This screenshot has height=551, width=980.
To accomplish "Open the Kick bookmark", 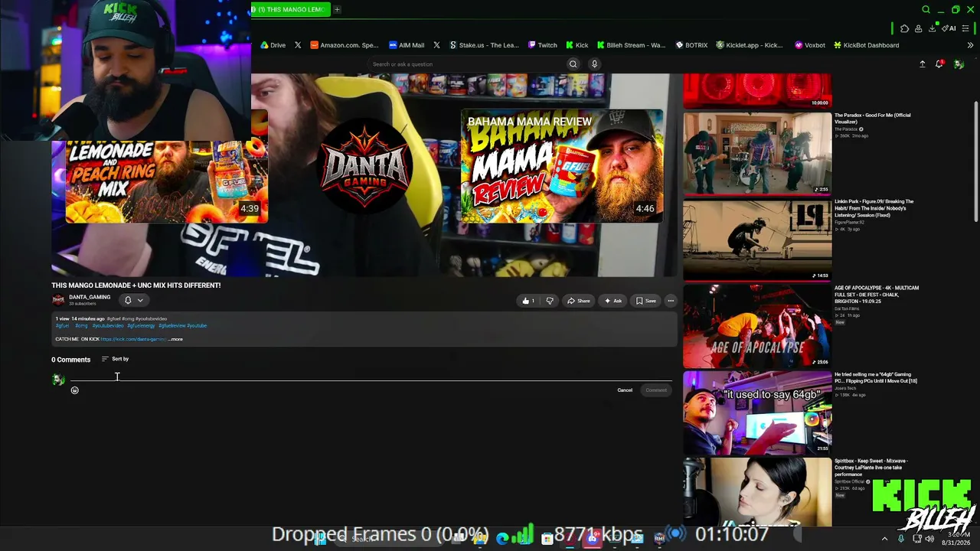I will tap(577, 45).
